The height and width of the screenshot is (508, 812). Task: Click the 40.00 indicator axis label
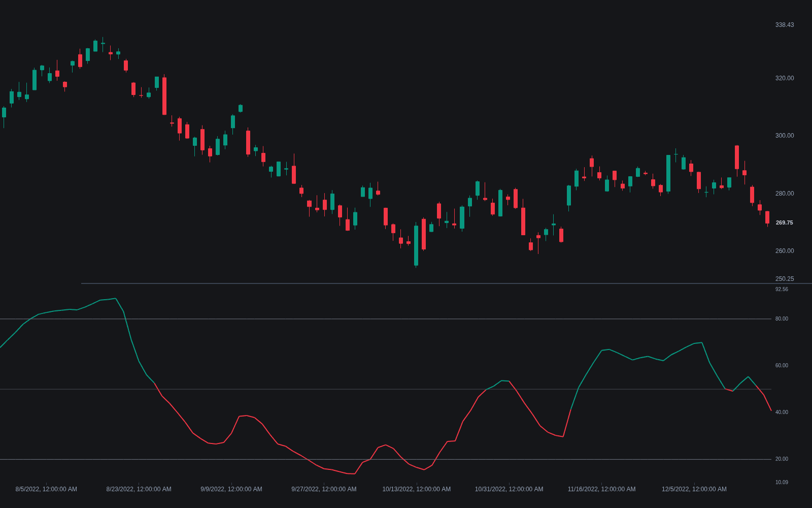click(x=782, y=412)
